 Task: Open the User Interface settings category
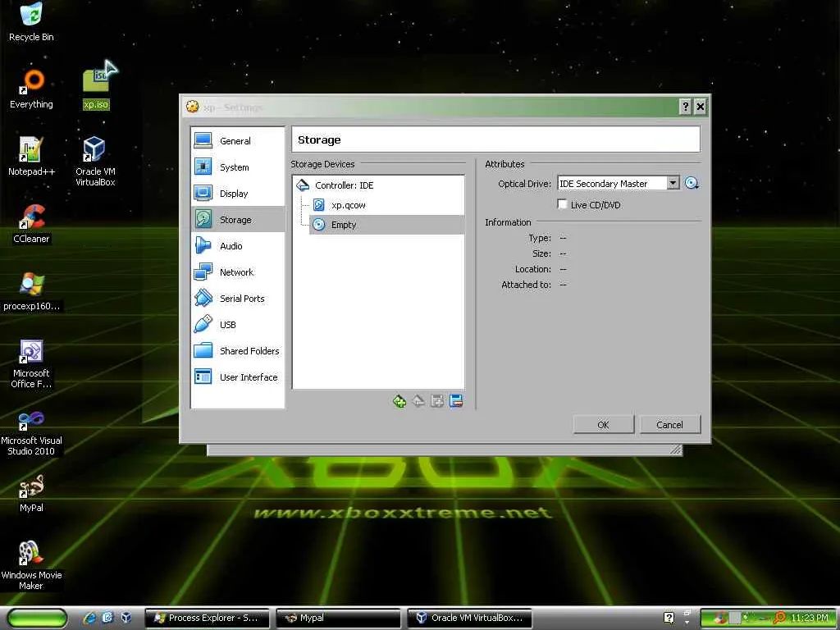[238, 377]
